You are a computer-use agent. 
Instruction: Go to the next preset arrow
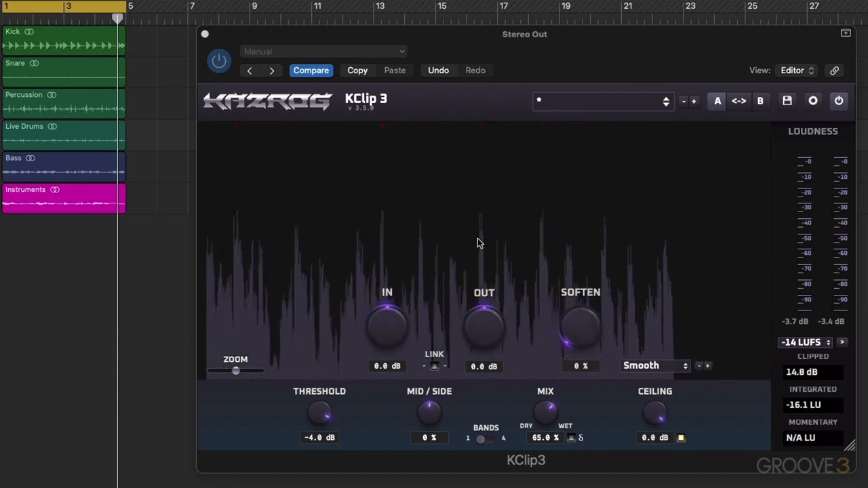(272, 70)
